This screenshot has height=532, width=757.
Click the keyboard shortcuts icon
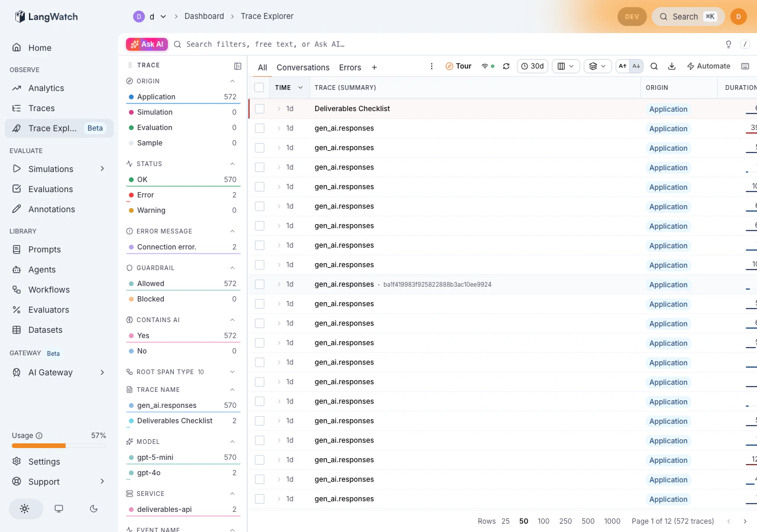click(745, 66)
